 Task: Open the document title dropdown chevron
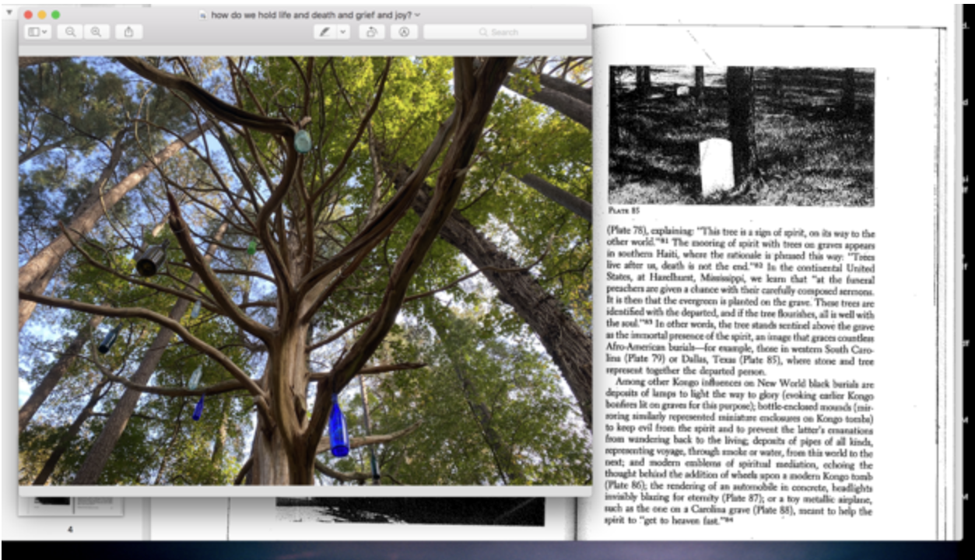coord(418,15)
